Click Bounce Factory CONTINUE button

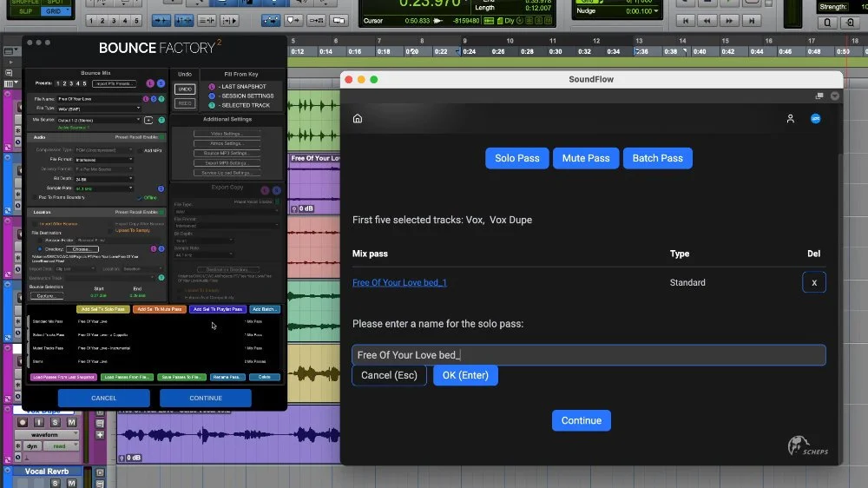(206, 398)
